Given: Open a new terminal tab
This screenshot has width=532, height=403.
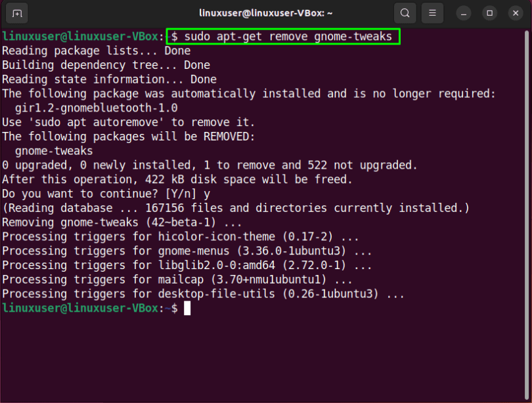Looking at the screenshot, I should tap(18, 12).
